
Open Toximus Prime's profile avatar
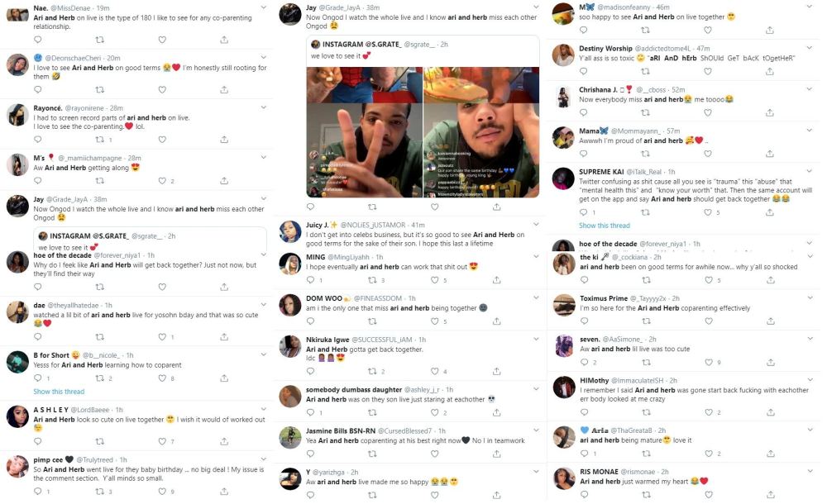pos(563,305)
